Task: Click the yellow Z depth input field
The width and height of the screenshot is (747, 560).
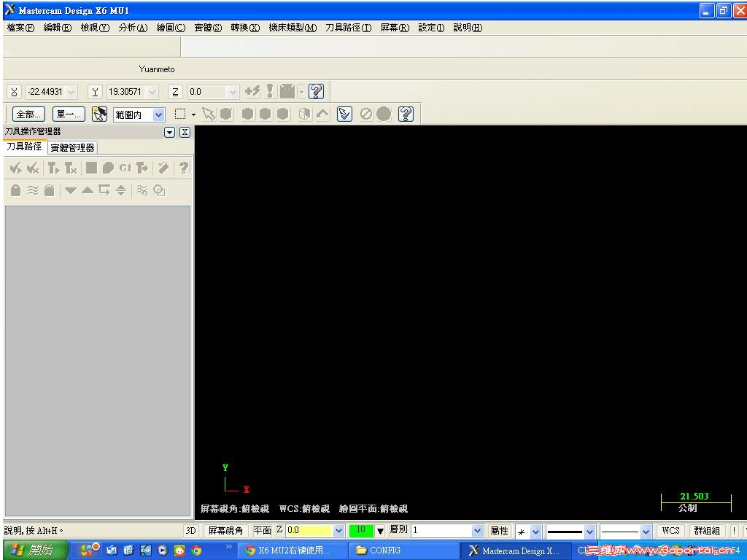Action: (x=309, y=531)
